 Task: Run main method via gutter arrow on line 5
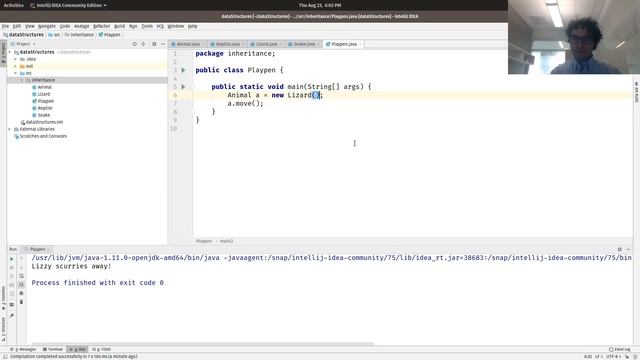[183, 87]
